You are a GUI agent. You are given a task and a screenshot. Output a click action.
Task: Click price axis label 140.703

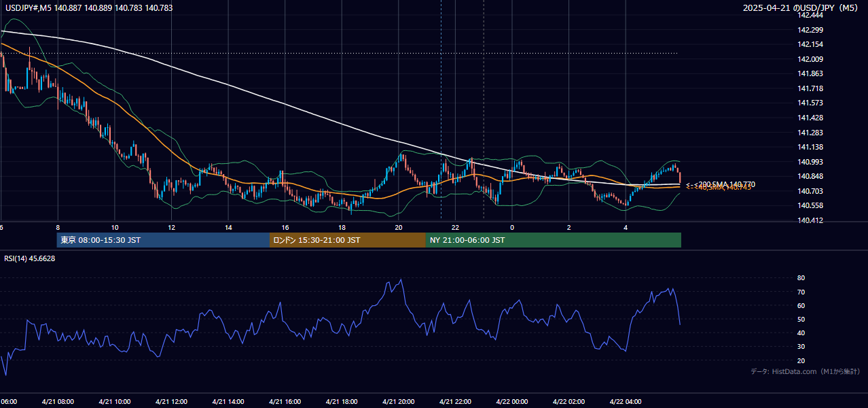tap(810, 191)
